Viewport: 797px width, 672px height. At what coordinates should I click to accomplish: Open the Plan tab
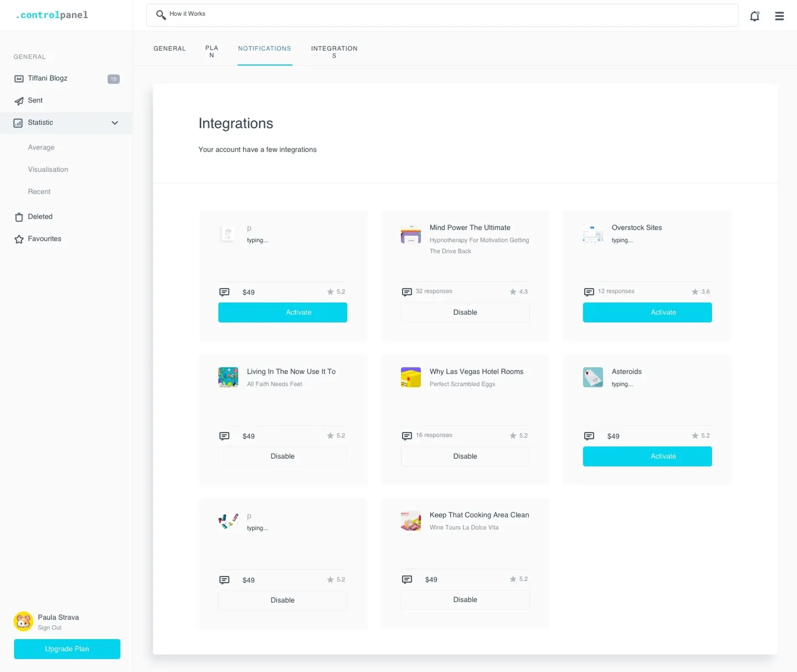tap(212, 52)
